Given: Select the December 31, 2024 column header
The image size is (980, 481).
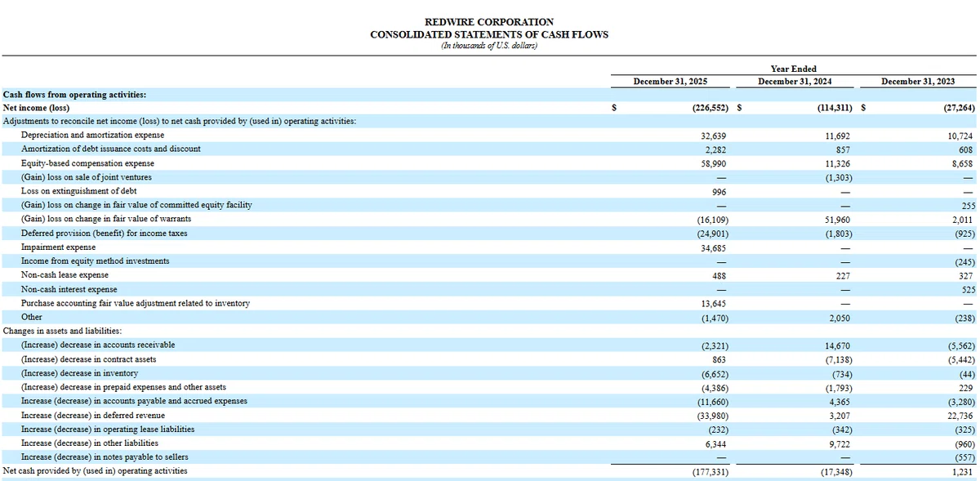Looking at the screenshot, I should coord(795,82).
